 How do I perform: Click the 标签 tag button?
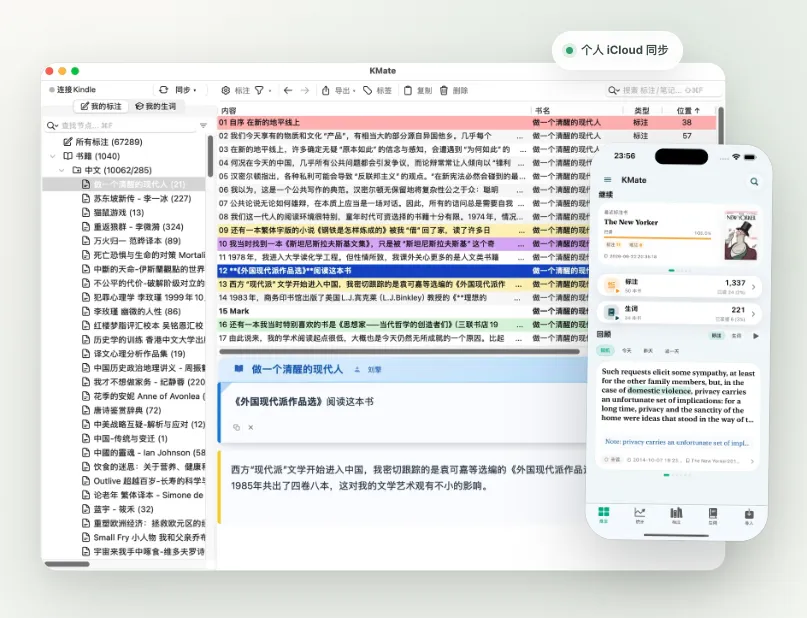click(x=377, y=91)
